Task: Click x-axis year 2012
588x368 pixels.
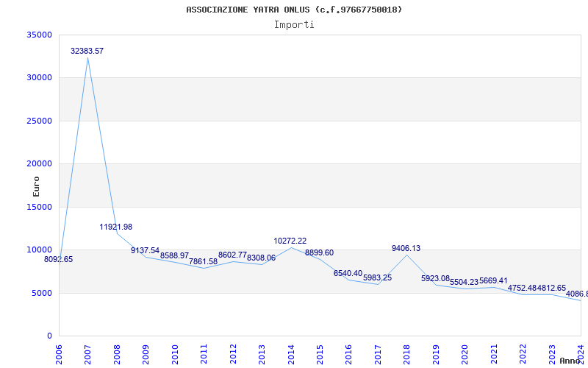Action: pos(233,354)
